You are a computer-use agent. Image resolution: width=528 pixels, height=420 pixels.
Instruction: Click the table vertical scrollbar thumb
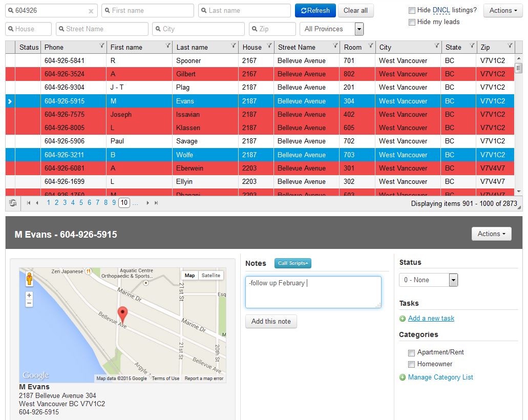click(519, 68)
